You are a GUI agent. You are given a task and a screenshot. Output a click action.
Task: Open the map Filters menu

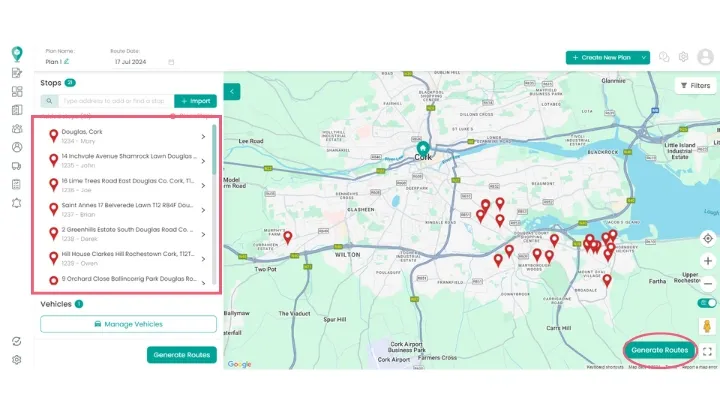695,86
